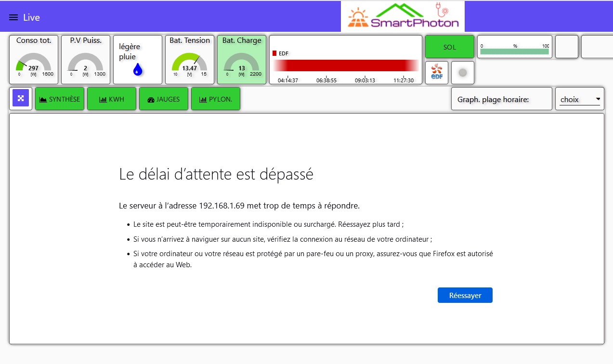
Task: Click the heading Le délai d'attente est dépassé
Action: click(x=216, y=174)
